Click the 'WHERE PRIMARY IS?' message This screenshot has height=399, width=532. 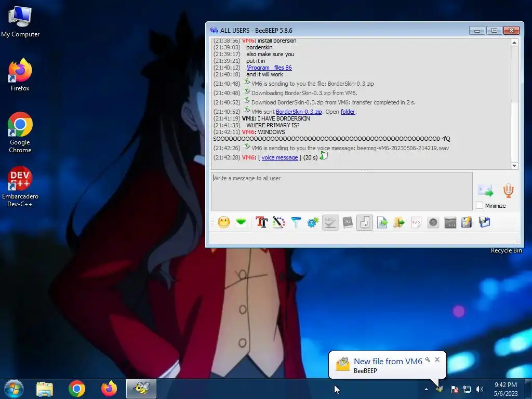[273, 125]
